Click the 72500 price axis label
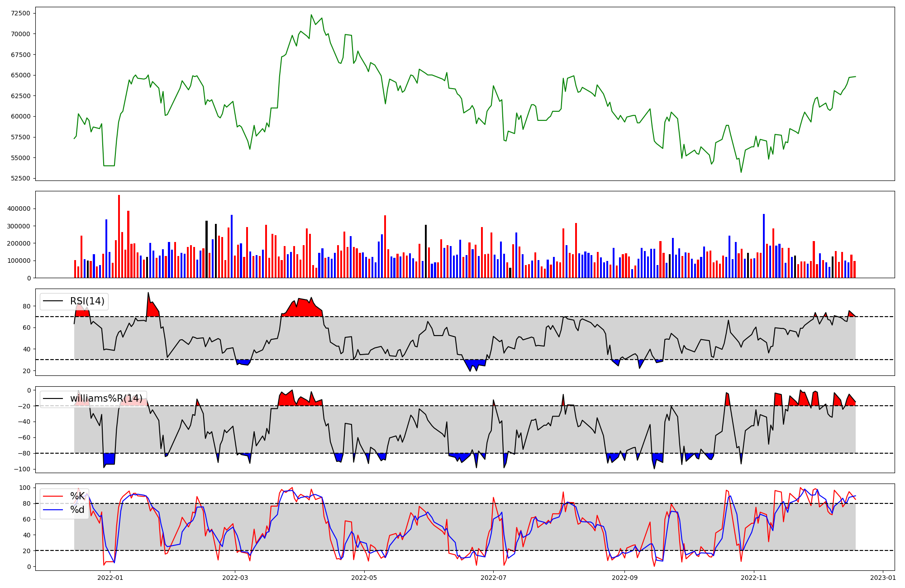 click(20, 14)
